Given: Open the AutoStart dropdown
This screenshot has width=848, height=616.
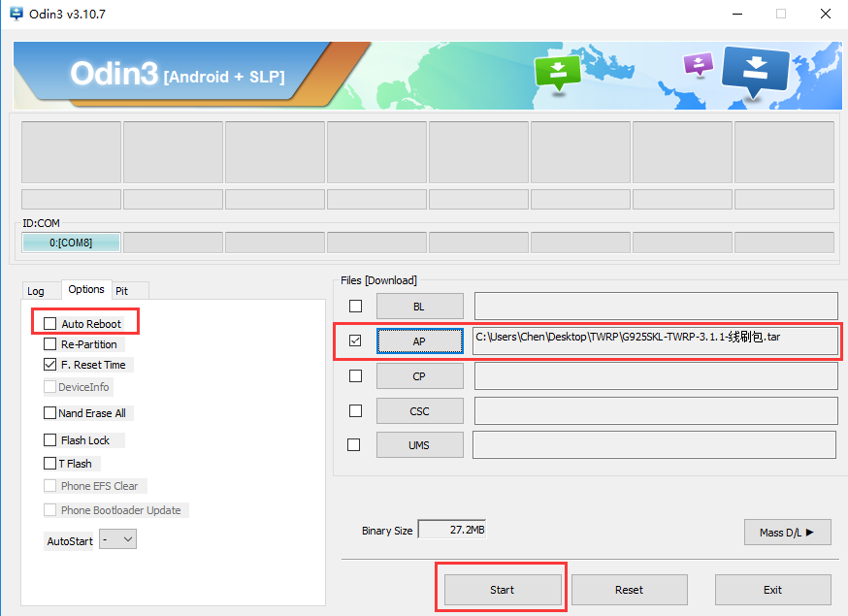Looking at the screenshot, I should tap(118, 539).
